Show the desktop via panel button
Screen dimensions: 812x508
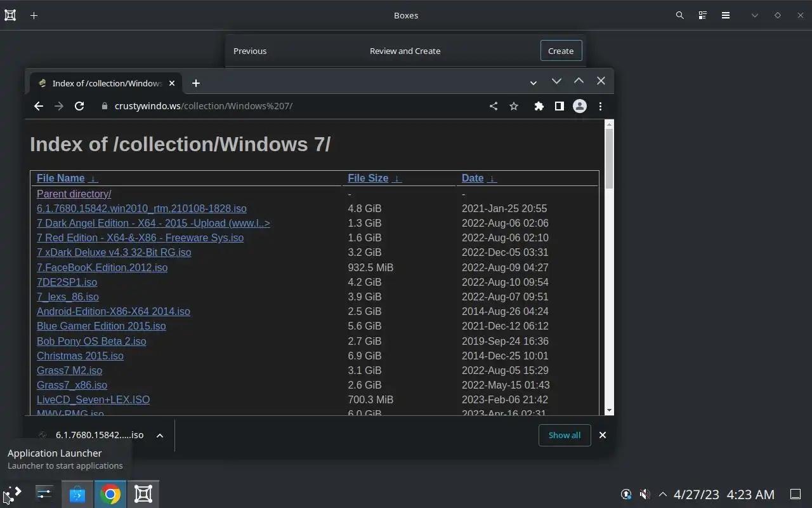[x=796, y=494]
